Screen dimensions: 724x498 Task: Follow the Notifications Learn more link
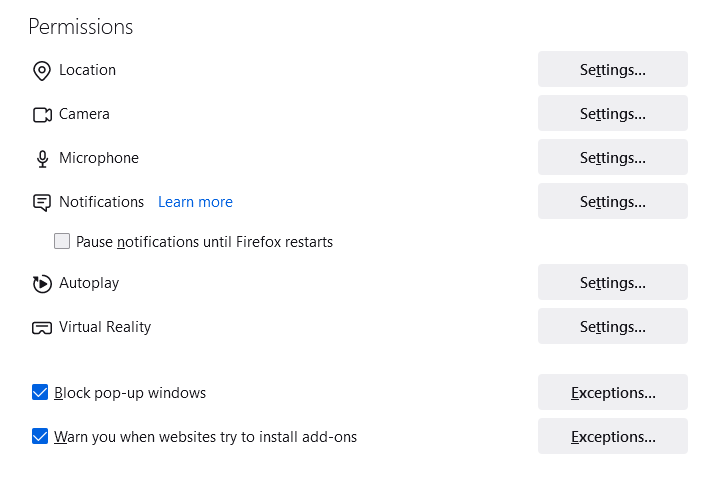pos(195,202)
